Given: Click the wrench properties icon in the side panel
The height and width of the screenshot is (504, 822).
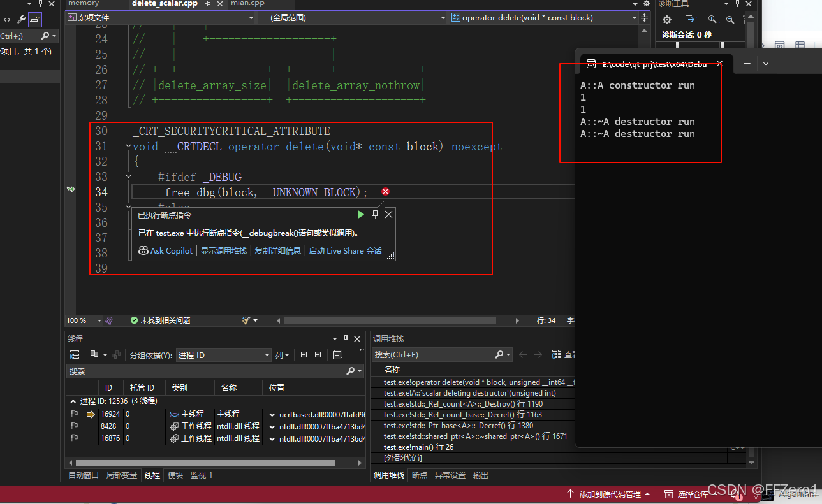Looking at the screenshot, I should 21,20.
